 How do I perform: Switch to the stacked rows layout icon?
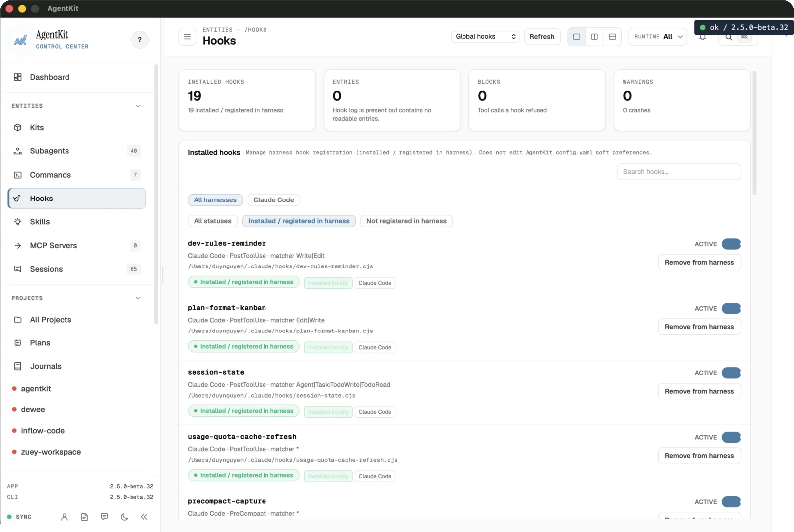pos(612,37)
